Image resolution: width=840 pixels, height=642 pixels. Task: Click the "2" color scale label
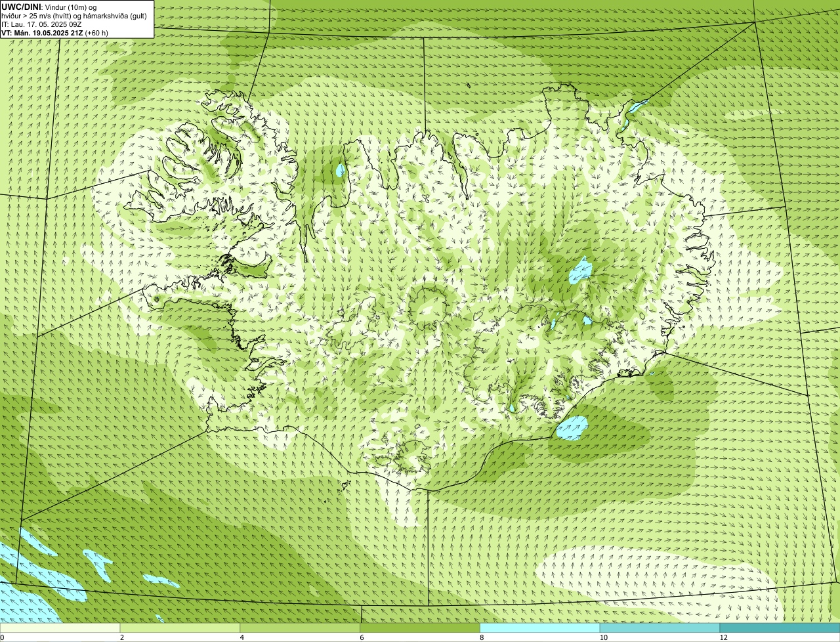click(122, 637)
